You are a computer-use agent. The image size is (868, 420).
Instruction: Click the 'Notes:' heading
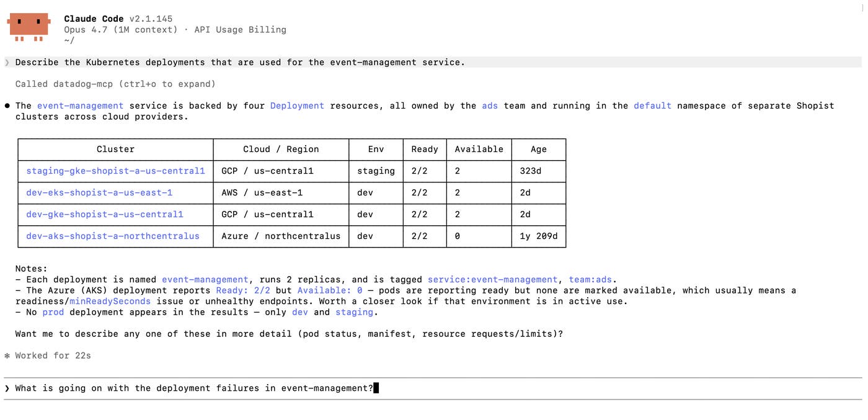coord(32,269)
